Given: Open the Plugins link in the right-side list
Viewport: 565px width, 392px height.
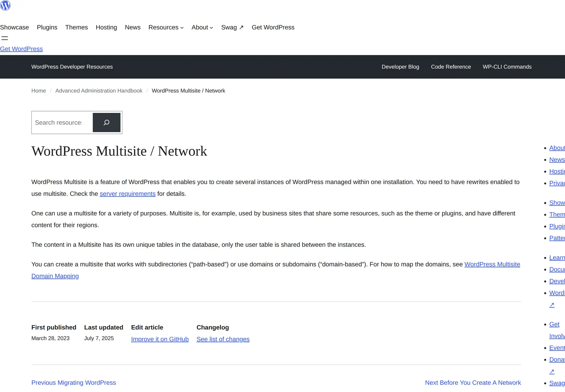Looking at the screenshot, I should [557, 226].
